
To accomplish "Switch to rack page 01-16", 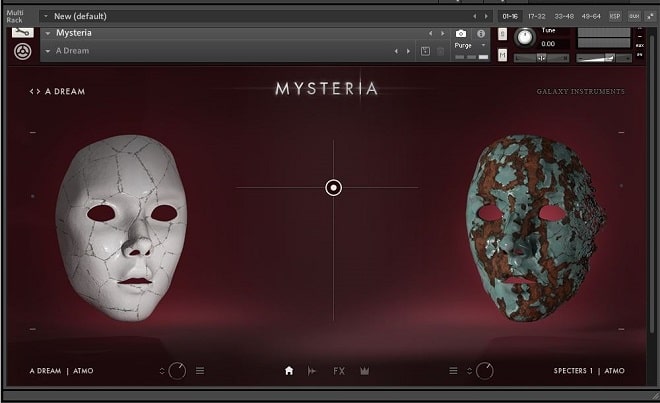I will tap(510, 16).
